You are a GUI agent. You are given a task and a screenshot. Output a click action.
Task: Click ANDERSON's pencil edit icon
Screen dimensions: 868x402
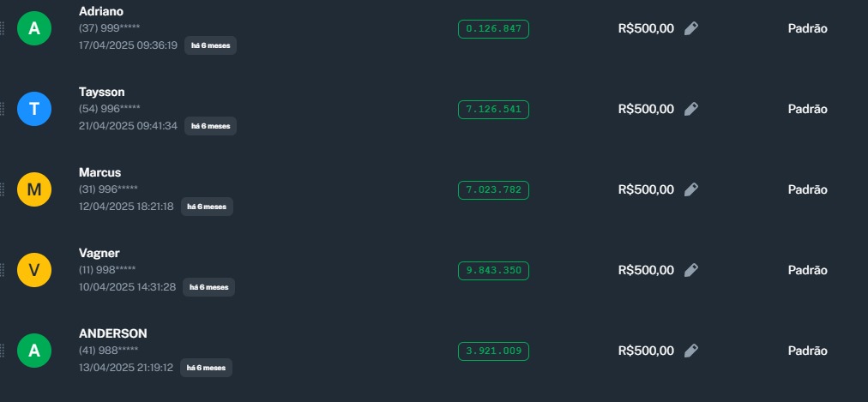click(x=691, y=351)
